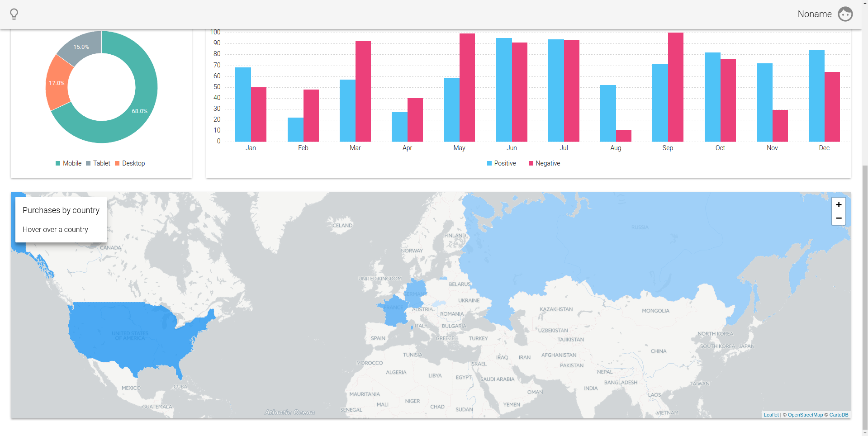Click the "TURKEY" map label
The image size is (868, 436).
(479, 339)
